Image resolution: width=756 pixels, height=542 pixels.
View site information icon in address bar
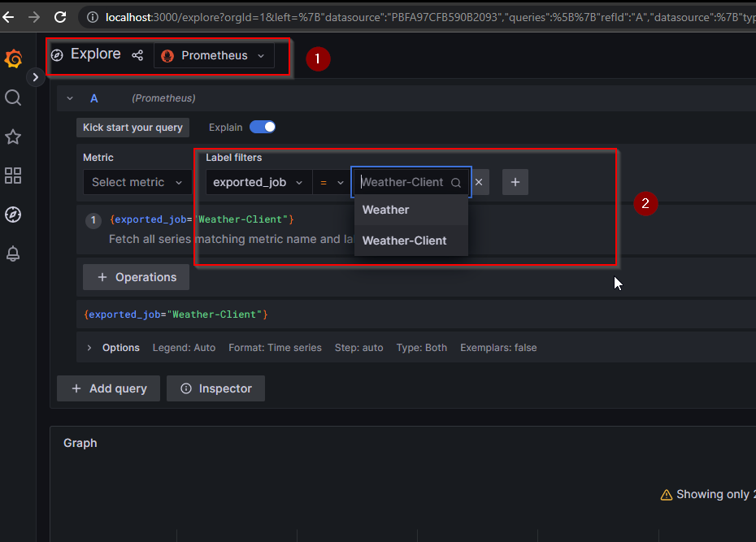tap(92, 17)
